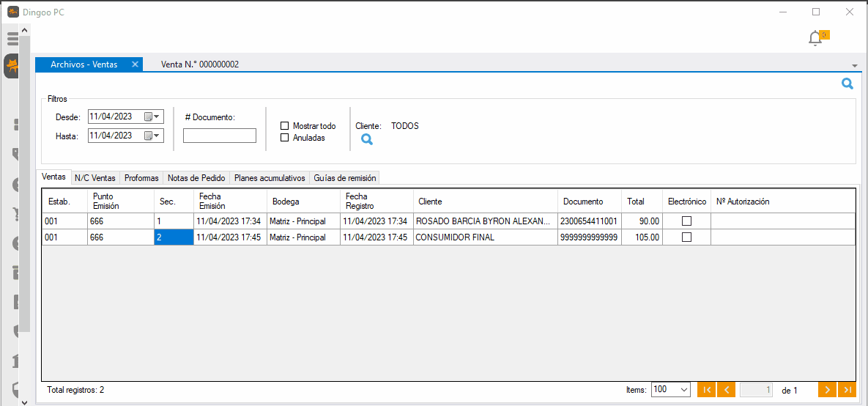Sort by Estab. column header
Image resolution: width=868 pixels, height=406 pixels.
click(x=64, y=201)
